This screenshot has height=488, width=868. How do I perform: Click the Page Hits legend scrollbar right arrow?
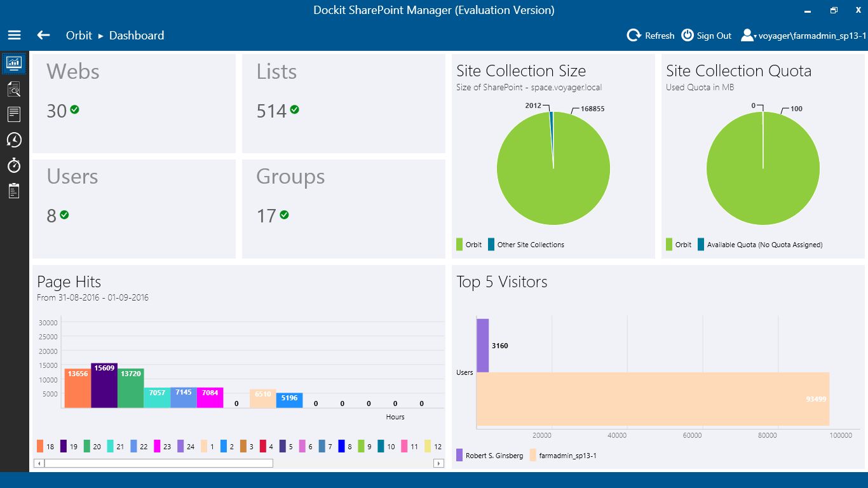438,463
